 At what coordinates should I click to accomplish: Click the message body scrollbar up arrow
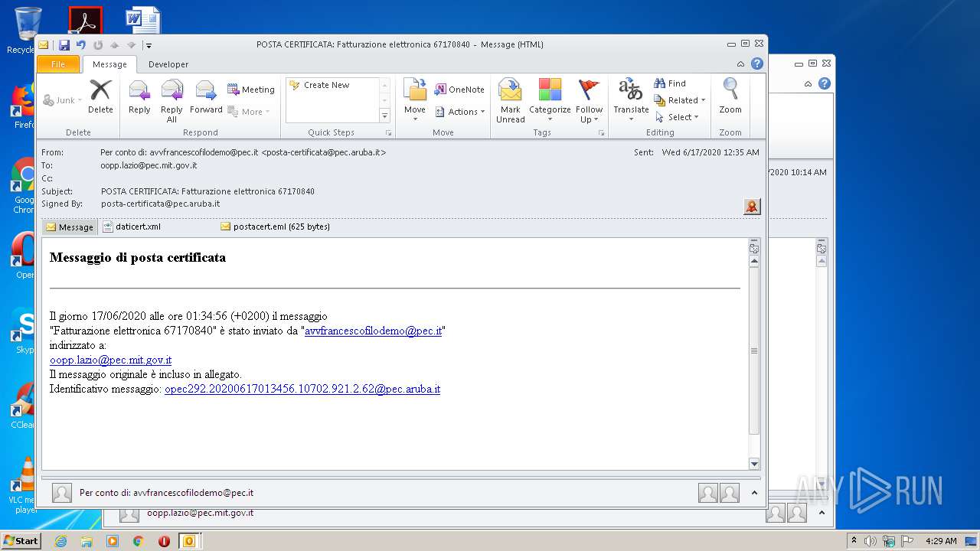(754, 261)
